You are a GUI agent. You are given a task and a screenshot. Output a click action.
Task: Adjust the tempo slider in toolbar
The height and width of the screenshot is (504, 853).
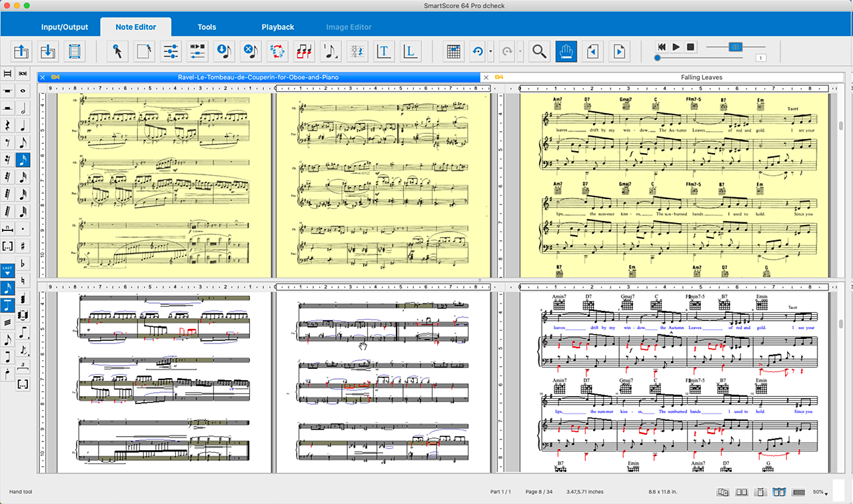pyautogui.click(x=736, y=47)
